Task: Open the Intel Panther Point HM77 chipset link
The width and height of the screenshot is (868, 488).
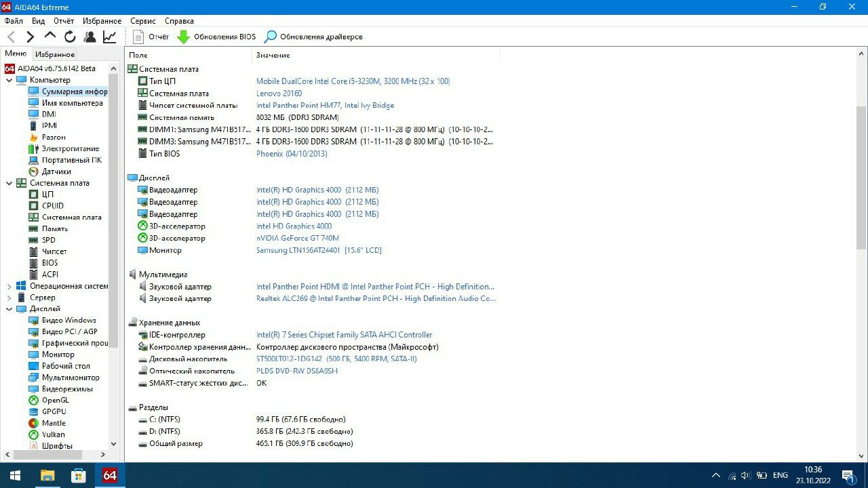Action: pos(325,106)
